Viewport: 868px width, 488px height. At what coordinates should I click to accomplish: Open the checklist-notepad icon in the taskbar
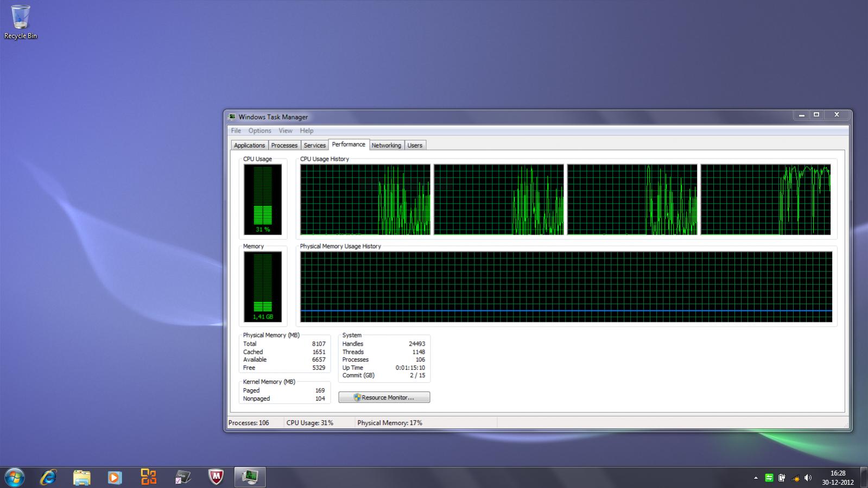click(x=183, y=477)
